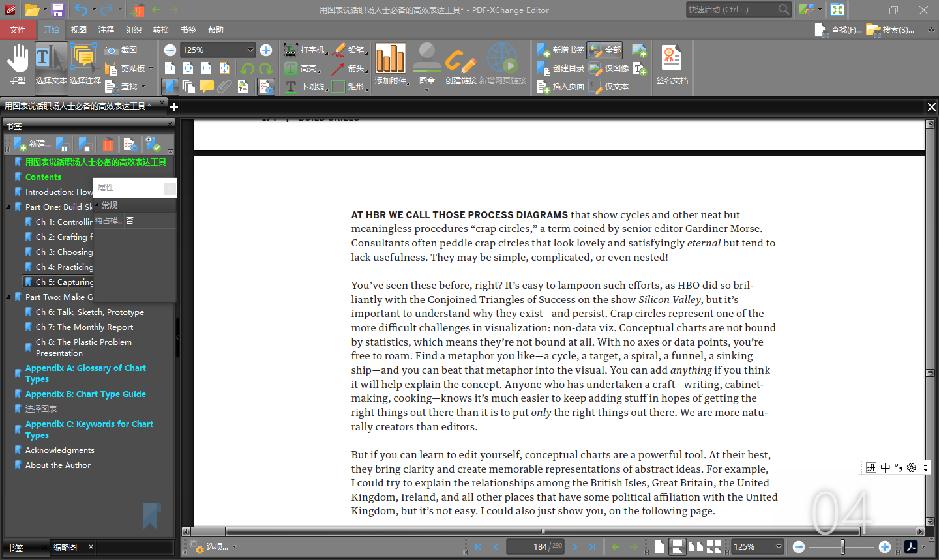Click the status bar zoom slider handle
939x560 pixels.
[842, 547]
